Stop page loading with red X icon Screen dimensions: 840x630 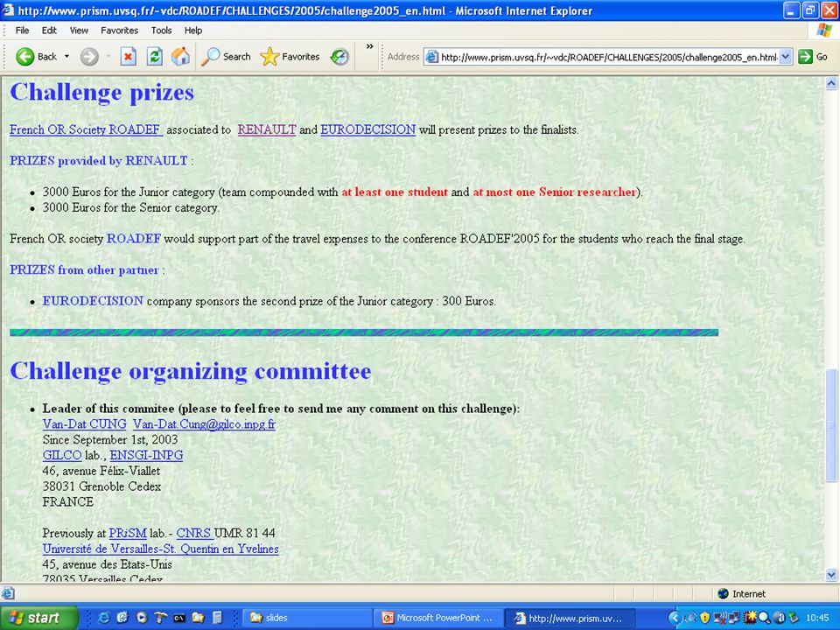pyautogui.click(x=128, y=56)
